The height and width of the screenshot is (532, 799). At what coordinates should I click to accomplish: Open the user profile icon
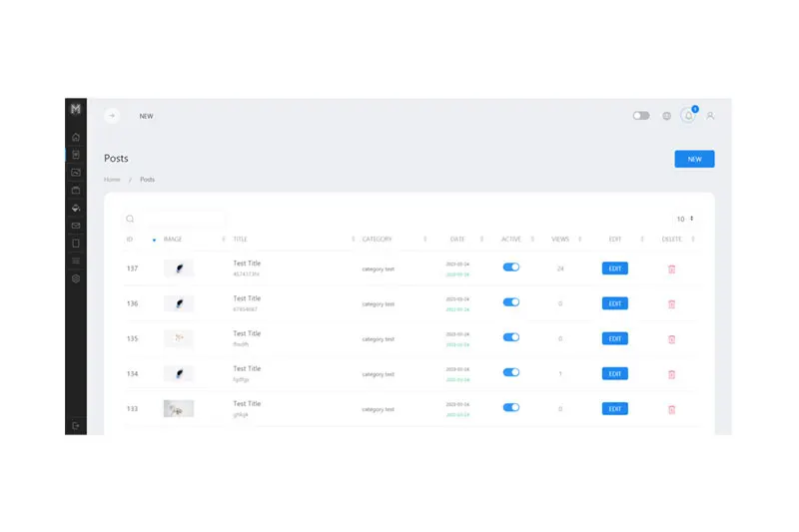point(710,116)
